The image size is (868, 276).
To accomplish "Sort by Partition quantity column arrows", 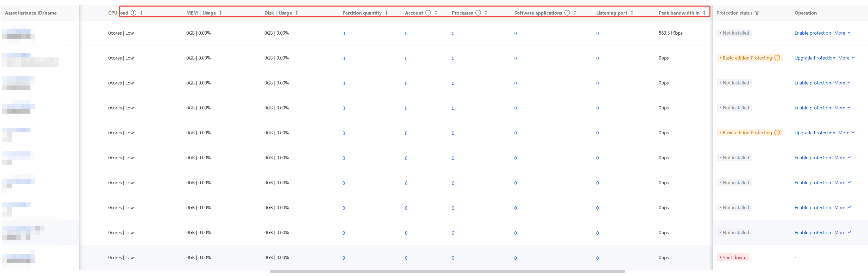I will (x=387, y=13).
